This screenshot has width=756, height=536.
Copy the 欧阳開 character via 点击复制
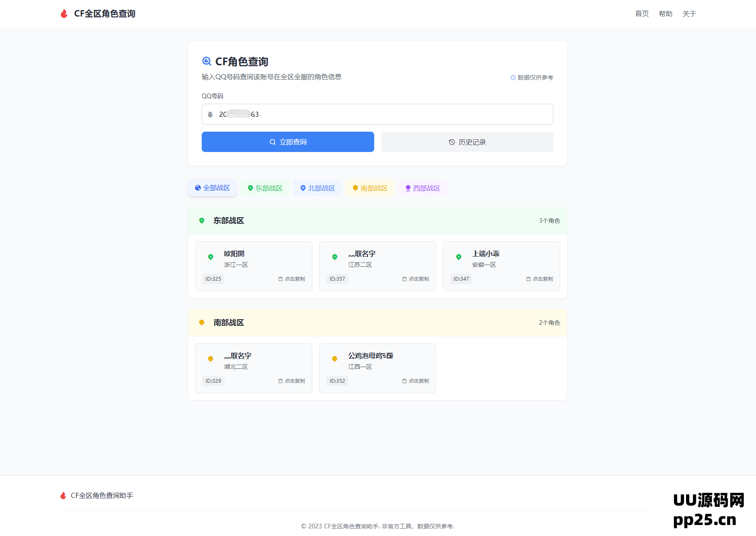pyautogui.click(x=292, y=279)
